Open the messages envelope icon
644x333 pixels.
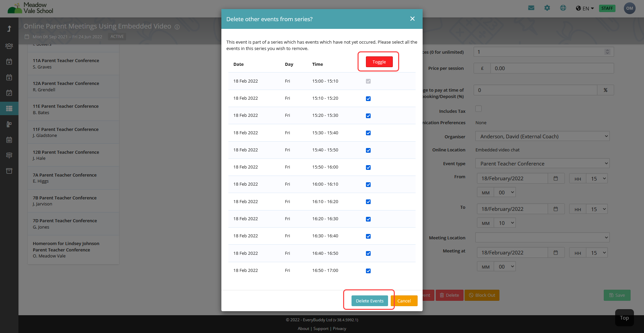(531, 8)
